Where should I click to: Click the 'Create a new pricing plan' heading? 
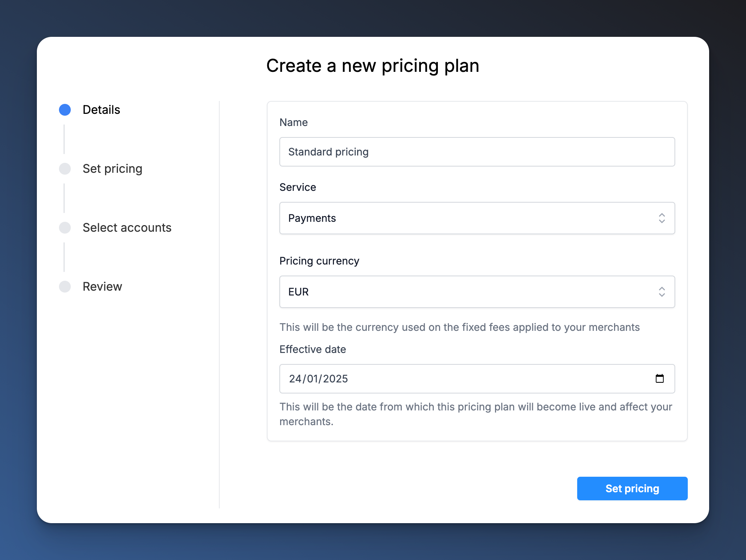coord(373,66)
